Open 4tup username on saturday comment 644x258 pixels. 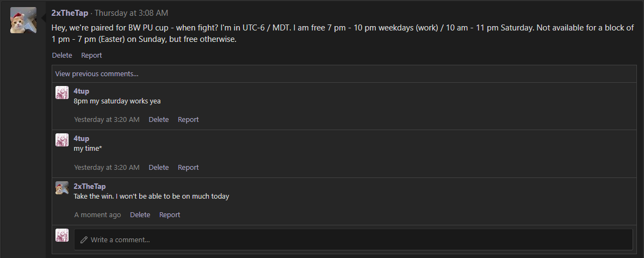81,91
